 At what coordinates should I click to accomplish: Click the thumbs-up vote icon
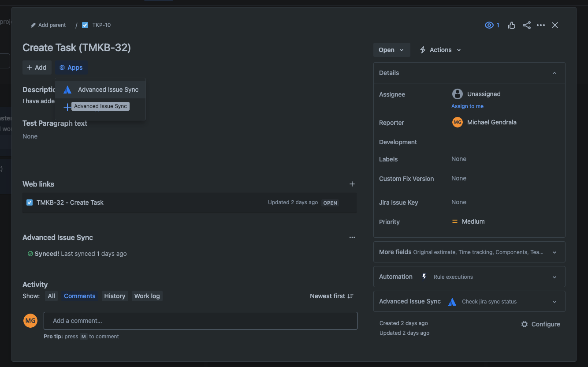coord(512,25)
